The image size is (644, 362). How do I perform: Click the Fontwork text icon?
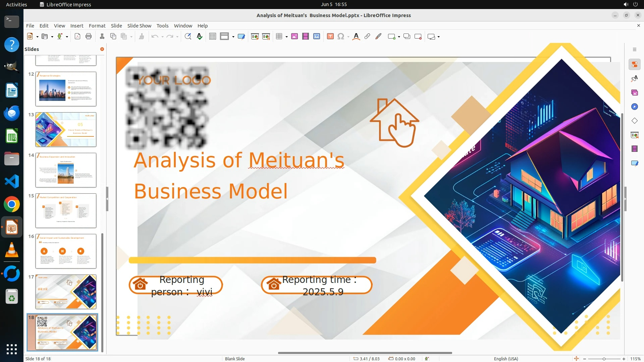click(x=356, y=37)
